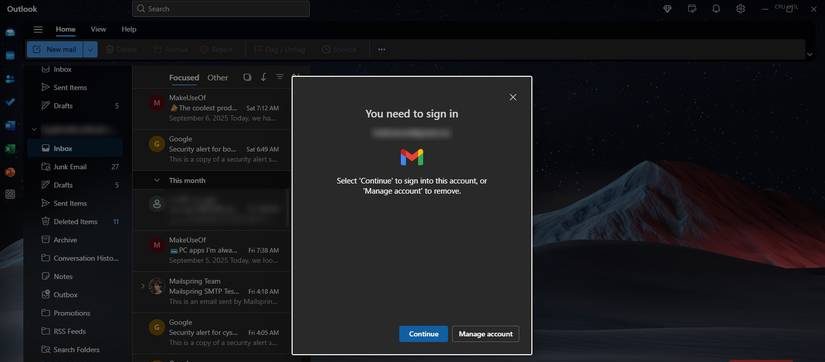The image size is (825, 362).
Task: Open the To Do checkmark app
Action: (x=10, y=102)
